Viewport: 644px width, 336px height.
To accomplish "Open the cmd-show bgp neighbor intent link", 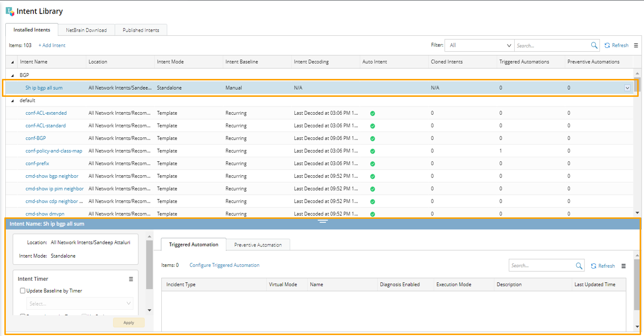I will pyautogui.click(x=52, y=176).
